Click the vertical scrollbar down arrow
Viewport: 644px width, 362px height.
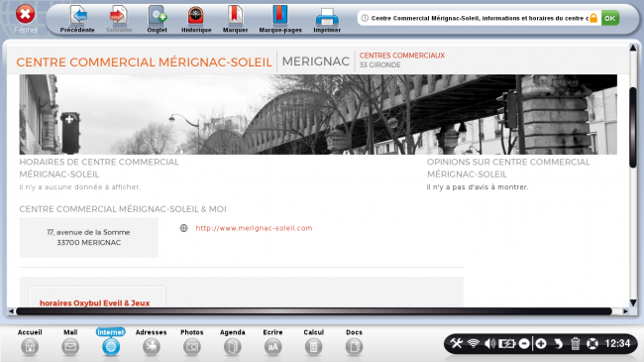(633, 302)
